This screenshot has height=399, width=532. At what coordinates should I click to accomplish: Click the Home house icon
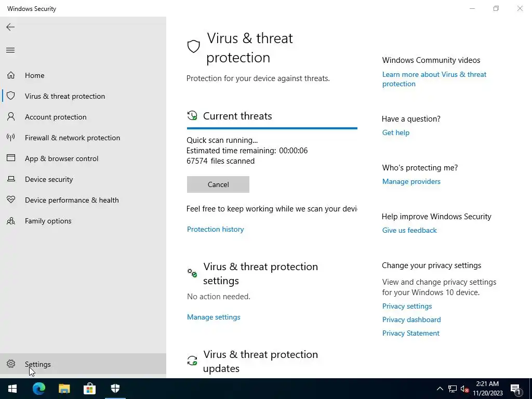[x=11, y=75]
